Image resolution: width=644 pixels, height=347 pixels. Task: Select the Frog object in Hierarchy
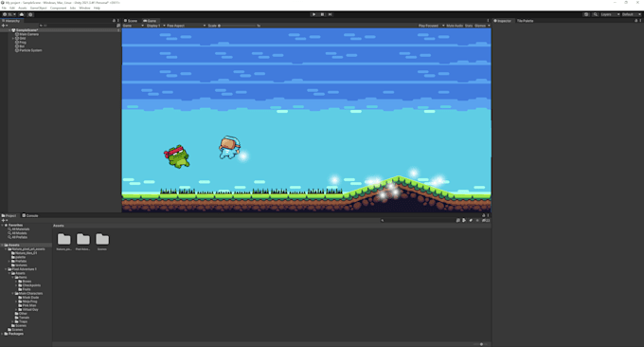23,43
